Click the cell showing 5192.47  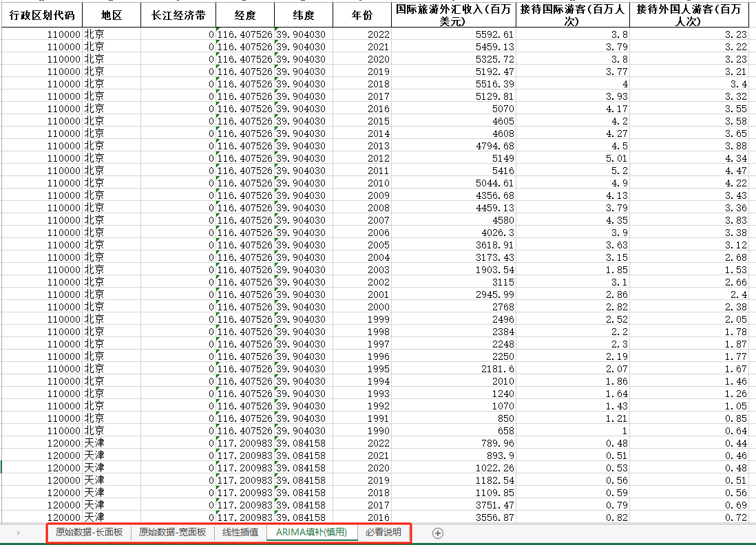coord(454,72)
